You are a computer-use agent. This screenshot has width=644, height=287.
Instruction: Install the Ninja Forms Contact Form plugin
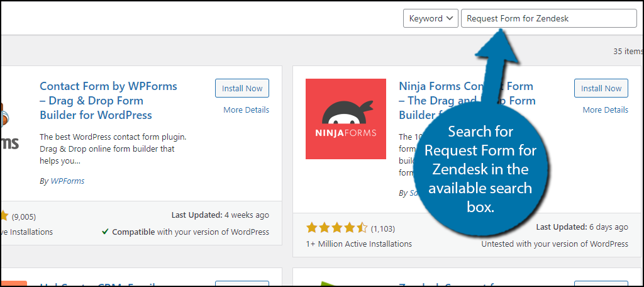tap(601, 88)
